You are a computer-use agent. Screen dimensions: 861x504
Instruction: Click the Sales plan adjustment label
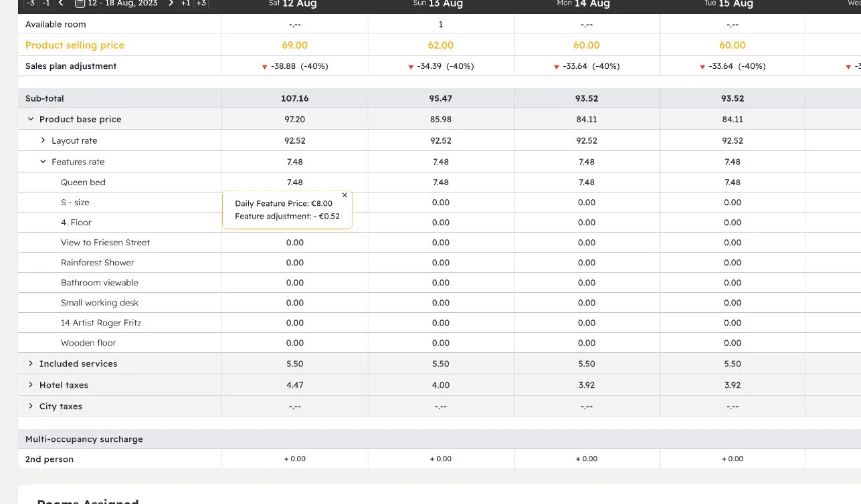[x=71, y=66]
